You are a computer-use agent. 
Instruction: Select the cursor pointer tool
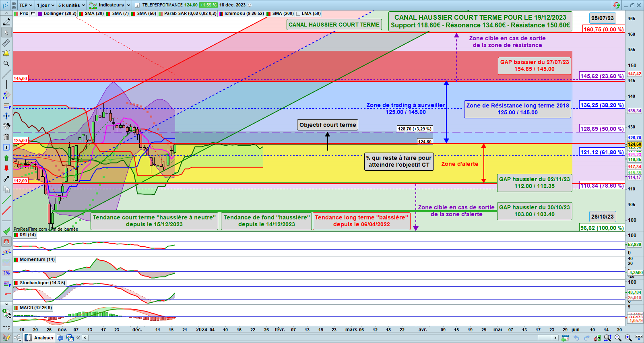point(6,32)
